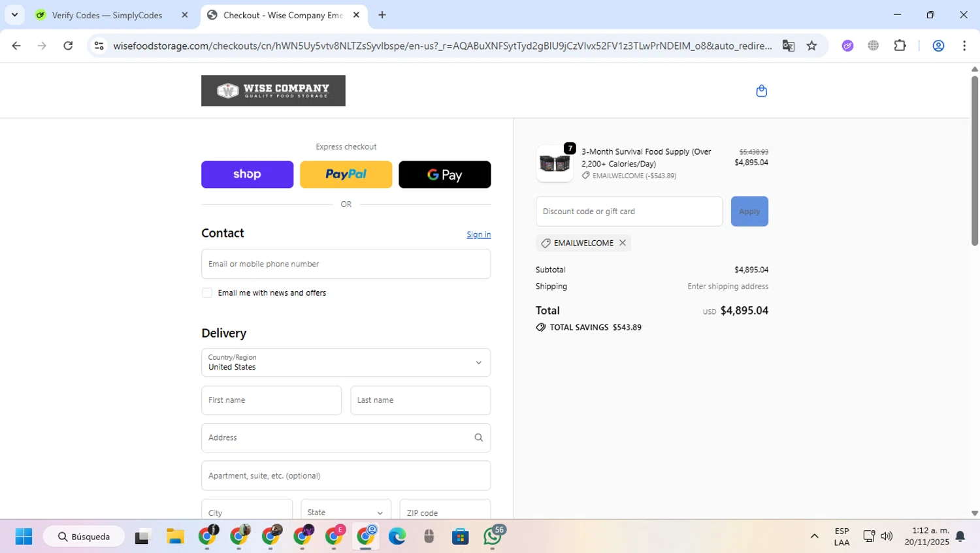Expand the Country/Region dropdown
This screenshot has width=980, height=553.
[346, 362]
